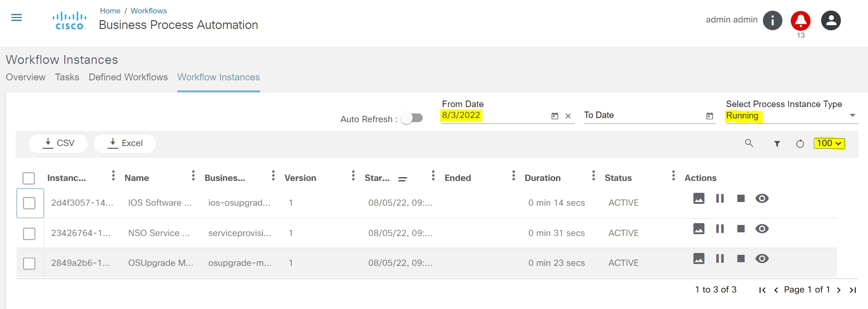Click the notification bell icon
The height and width of the screenshot is (309, 868).
800,21
